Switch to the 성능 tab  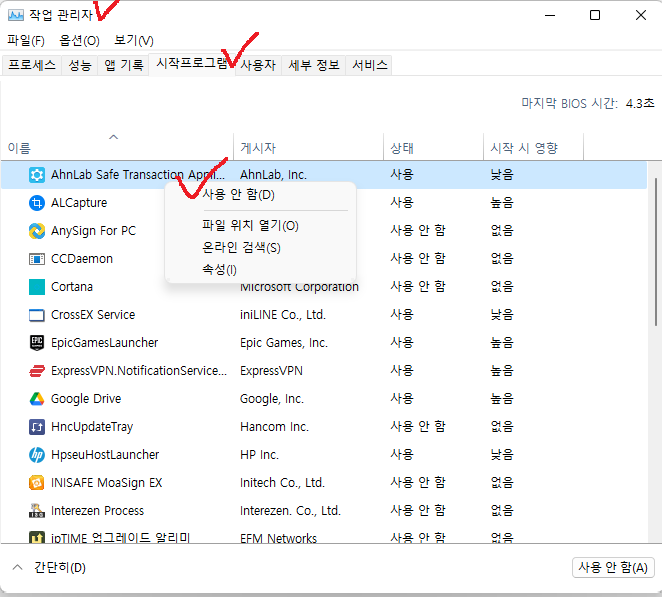(80, 65)
